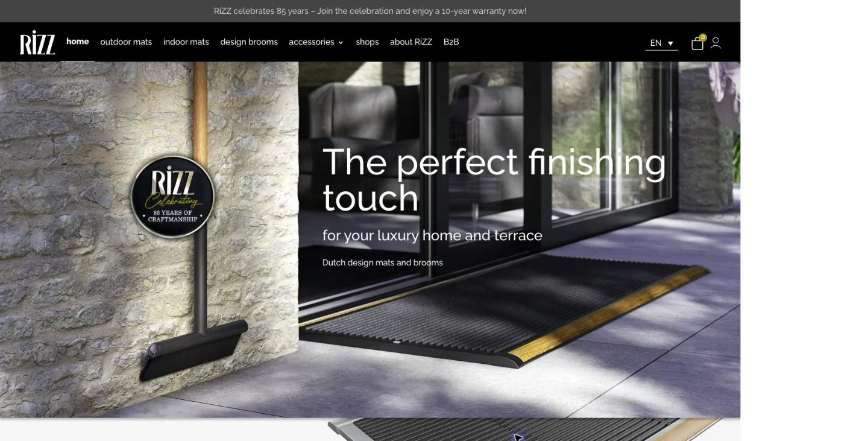Open the EN language selector
This screenshot has height=441, width=868.
pyautogui.click(x=661, y=43)
